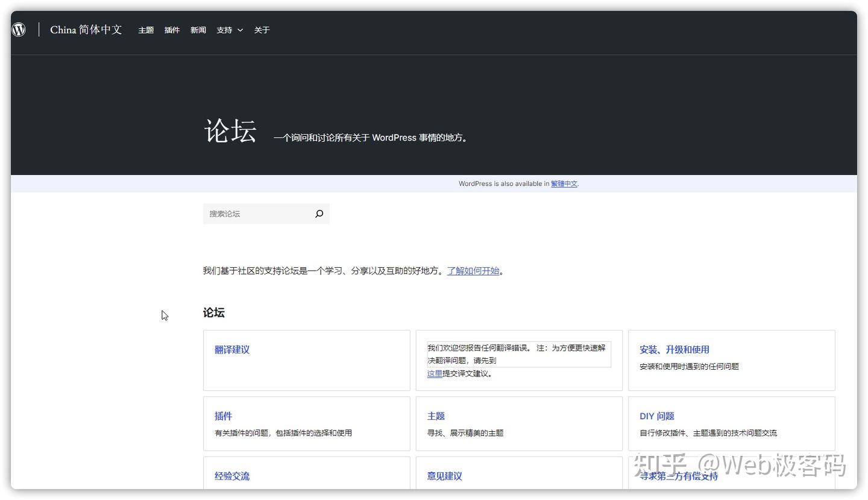868x500 pixels.
Task: Click the text 自行修改插件、主题遇到的技术问题交流
Action: tap(708, 433)
